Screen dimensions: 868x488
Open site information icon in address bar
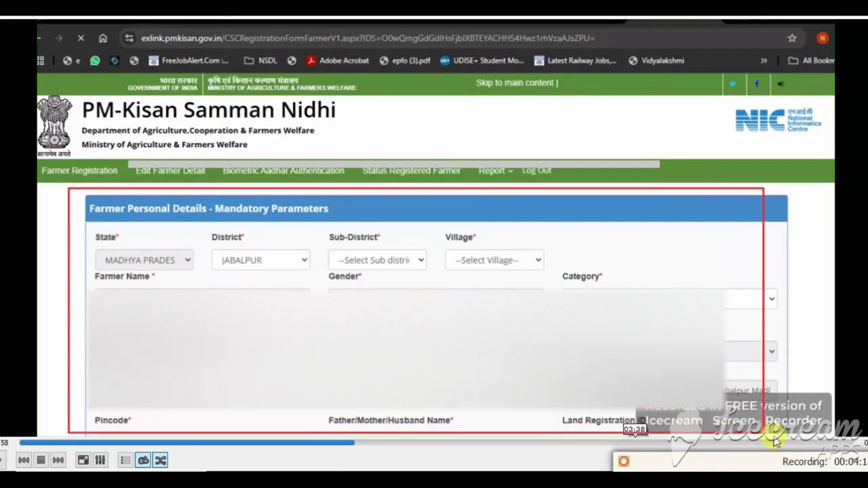coord(129,38)
